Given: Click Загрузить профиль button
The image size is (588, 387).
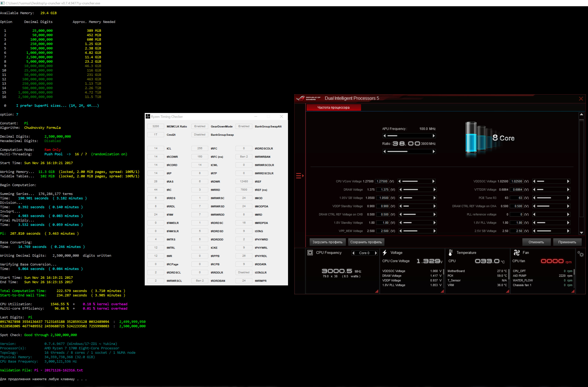Looking at the screenshot, I should tap(327, 242).
